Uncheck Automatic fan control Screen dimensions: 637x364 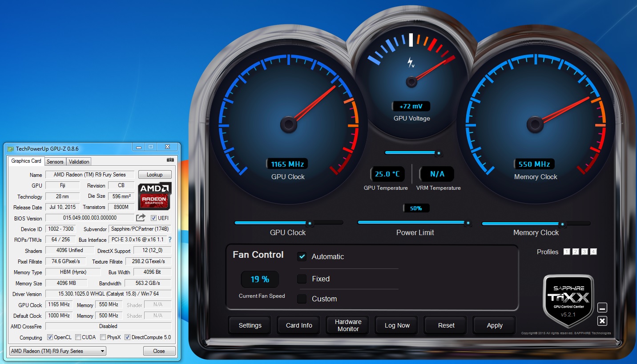[302, 256]
